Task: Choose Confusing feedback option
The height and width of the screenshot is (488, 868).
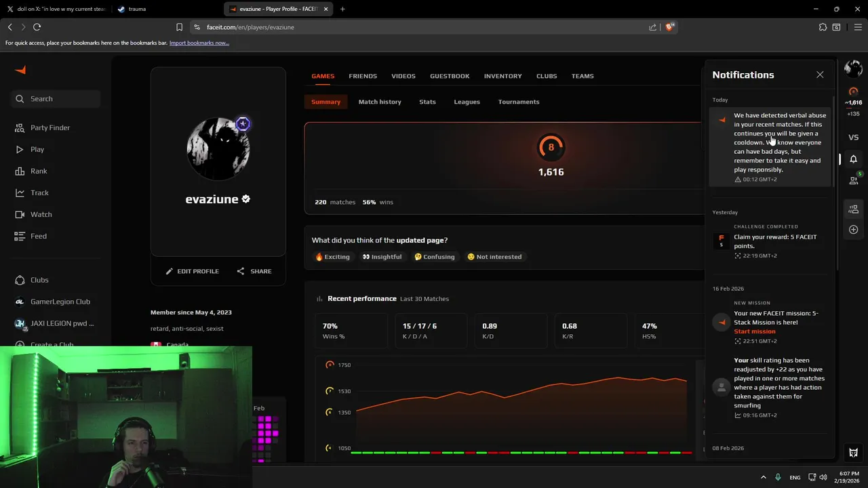Action: 435,257
